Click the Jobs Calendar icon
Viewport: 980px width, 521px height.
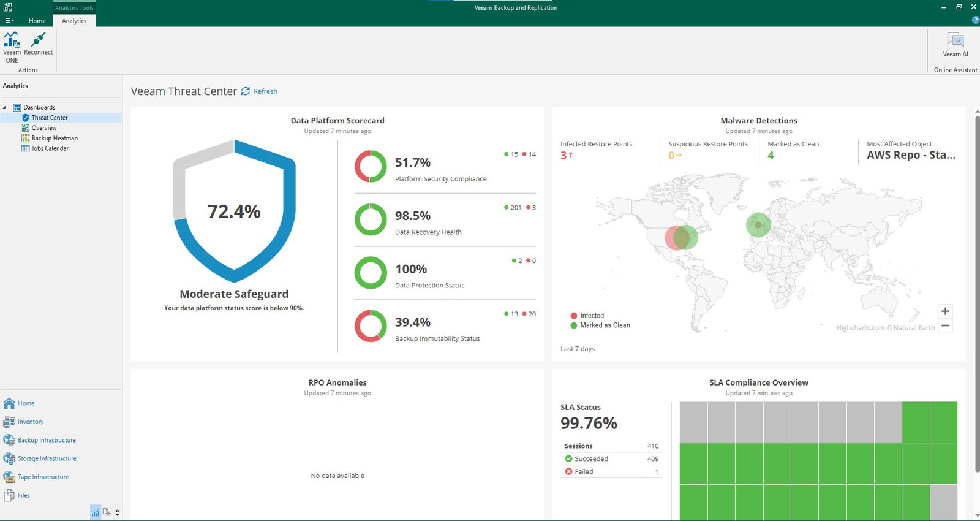coord(26,148)
